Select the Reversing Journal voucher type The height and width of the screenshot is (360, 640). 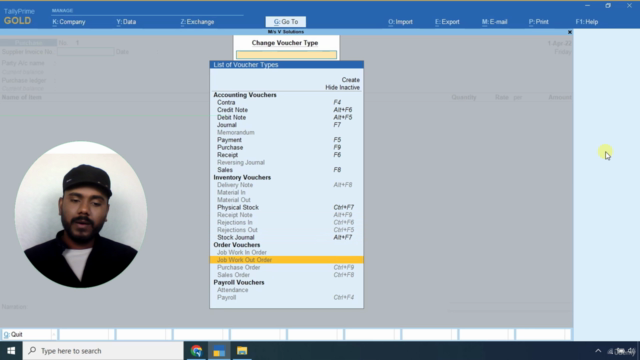(286, 162)
